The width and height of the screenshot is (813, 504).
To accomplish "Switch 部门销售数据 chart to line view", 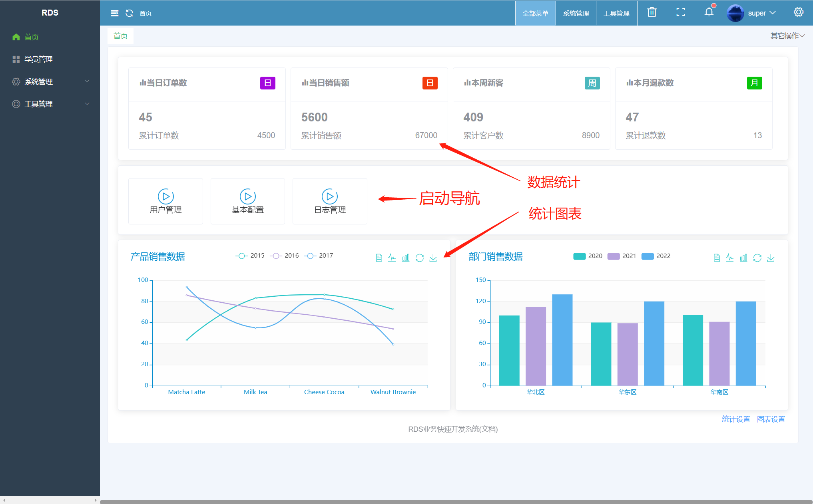I will point(729,258).
